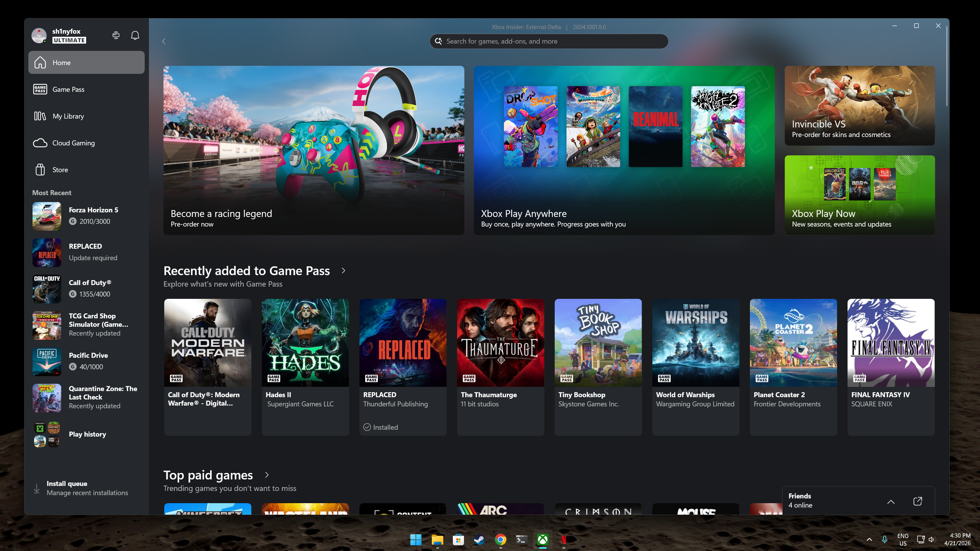Open Chrome from the taskbar
Viewport: 980px width, 551px height.
[500, 540]
